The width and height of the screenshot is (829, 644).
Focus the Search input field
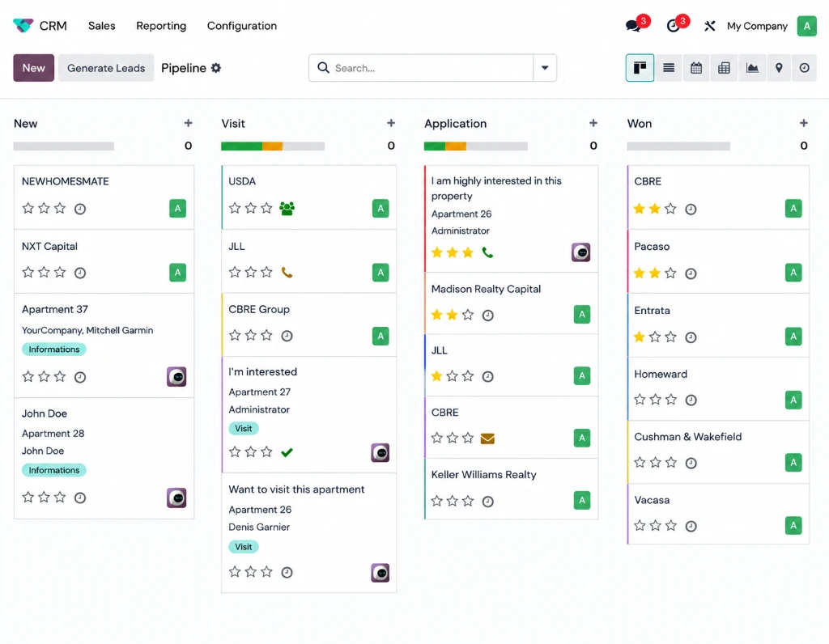432,68
